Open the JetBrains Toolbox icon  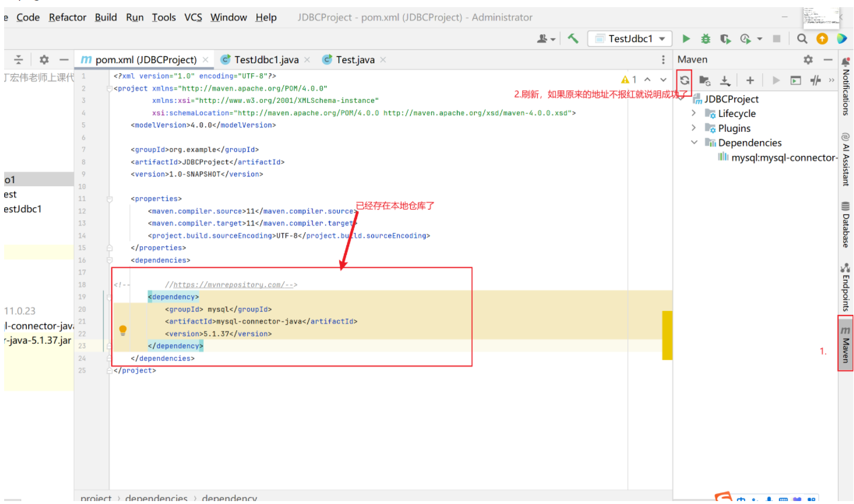point(842,39)
